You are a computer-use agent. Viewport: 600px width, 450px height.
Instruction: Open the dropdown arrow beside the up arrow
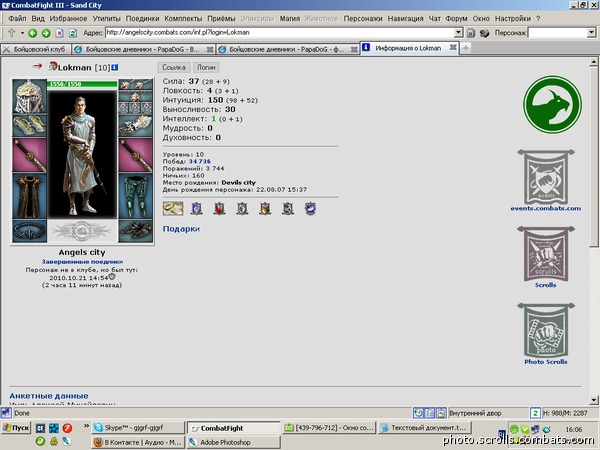22,33
